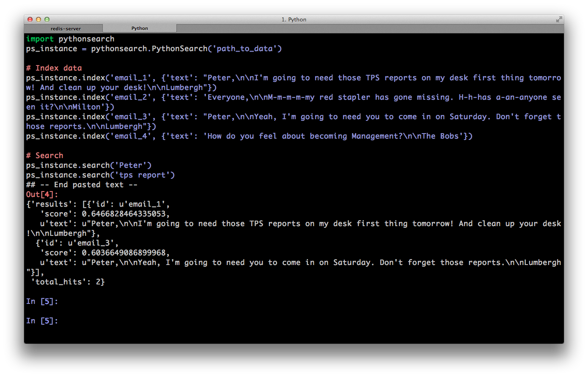Click the 'total_hits': 2 line
588x377 pixels.
coord(68,282)
